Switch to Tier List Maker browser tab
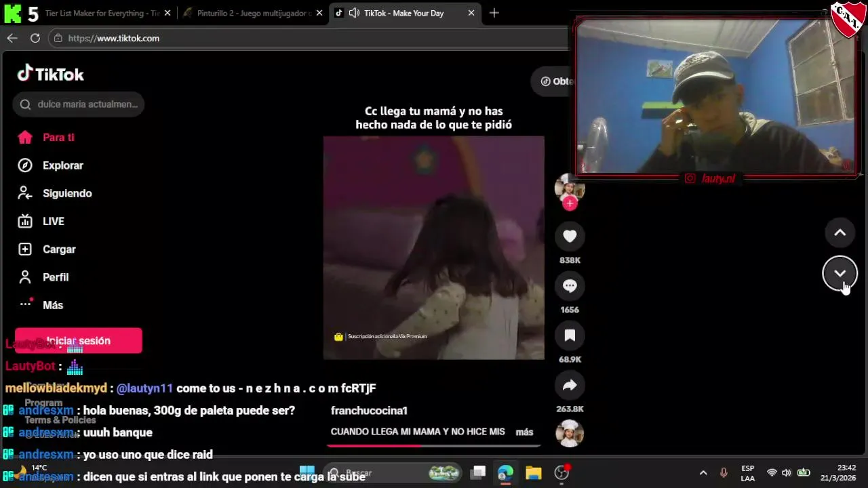Image resolution: width=868 pixels, height=488 pixels. 101,13
